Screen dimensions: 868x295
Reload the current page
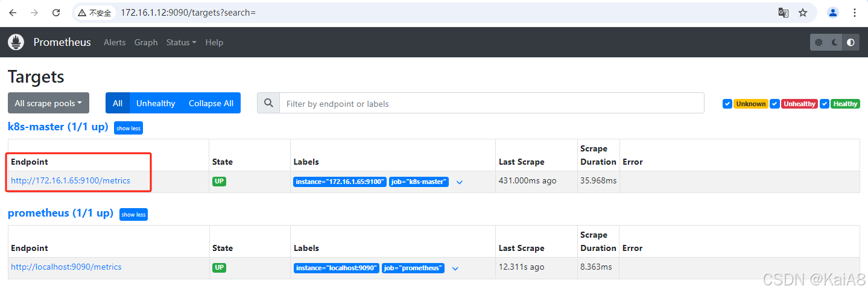[56, 13]
